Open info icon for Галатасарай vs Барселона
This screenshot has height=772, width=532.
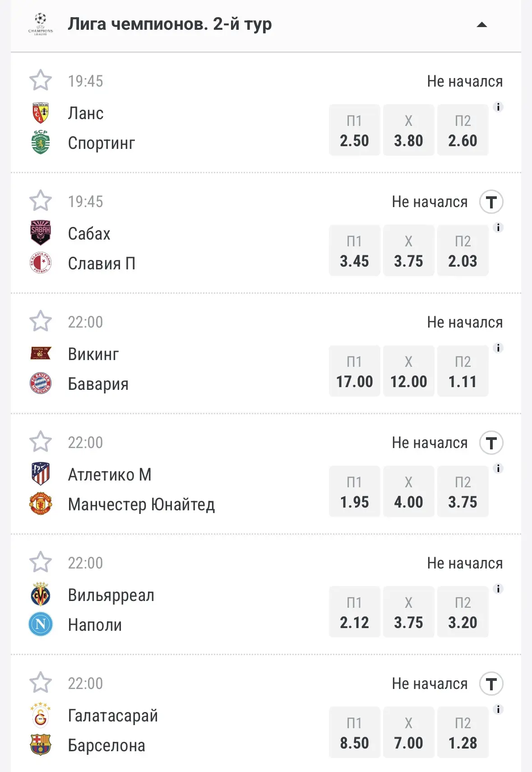click(x=498, y=709)
